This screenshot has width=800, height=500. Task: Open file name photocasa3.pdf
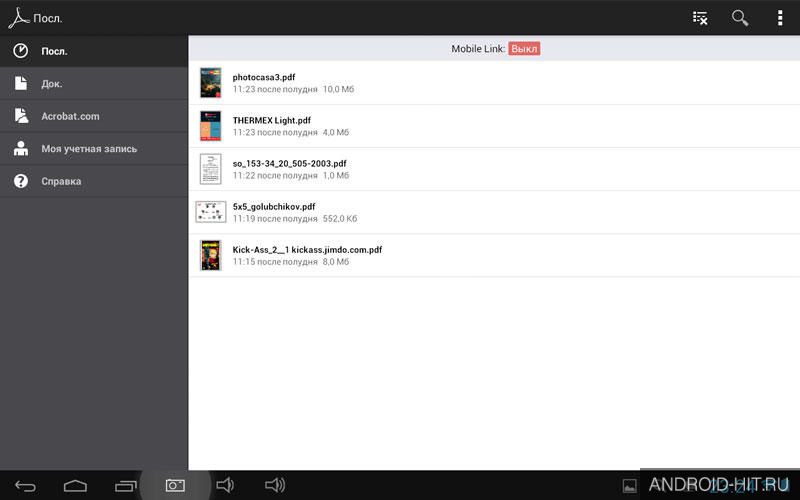click(264, 77)
